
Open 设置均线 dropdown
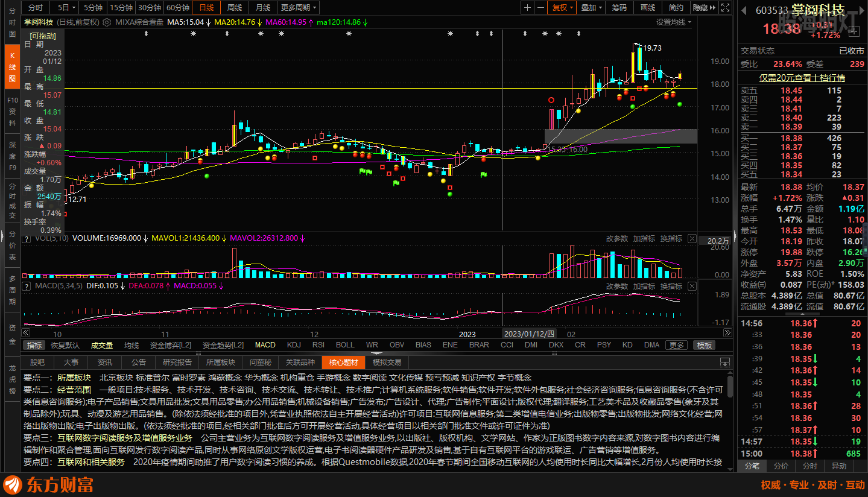click(x=674, y=22)
